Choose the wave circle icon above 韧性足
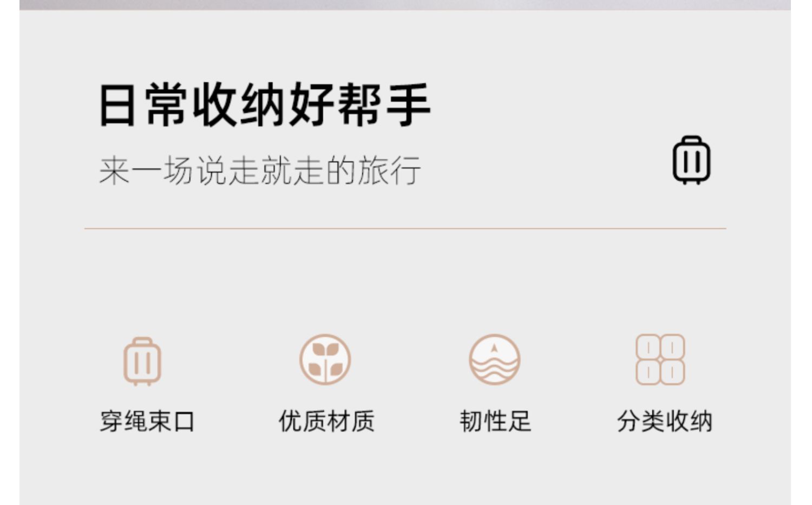This screenshot has height=505, width=812. 494,359
